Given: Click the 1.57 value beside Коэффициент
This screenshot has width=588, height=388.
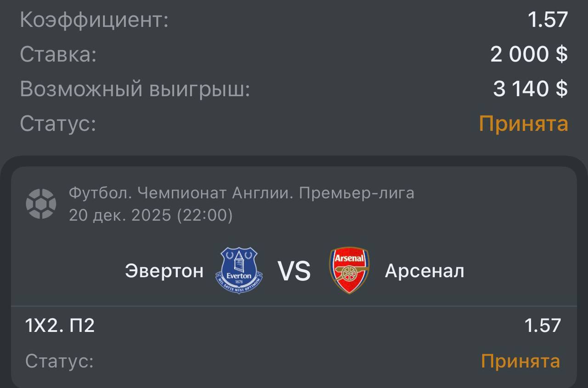Looking at the screenshot, I should tap(548, 20).
